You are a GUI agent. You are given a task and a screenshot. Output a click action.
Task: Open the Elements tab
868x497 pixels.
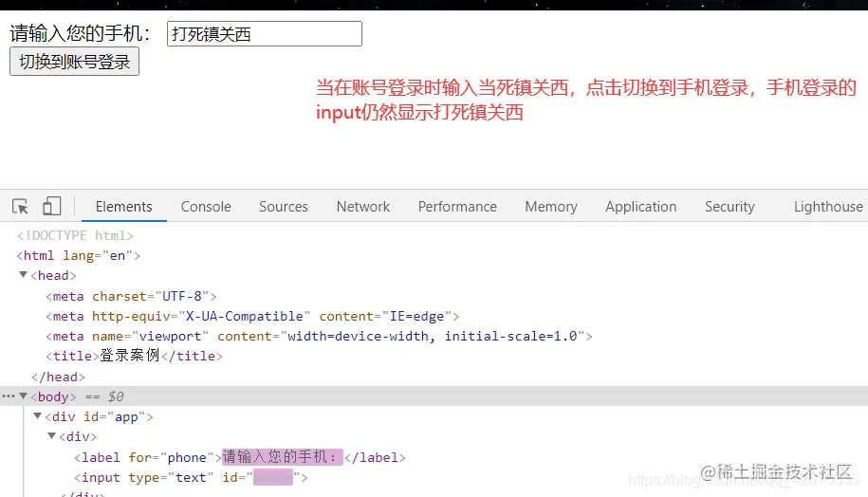[123, 207]
